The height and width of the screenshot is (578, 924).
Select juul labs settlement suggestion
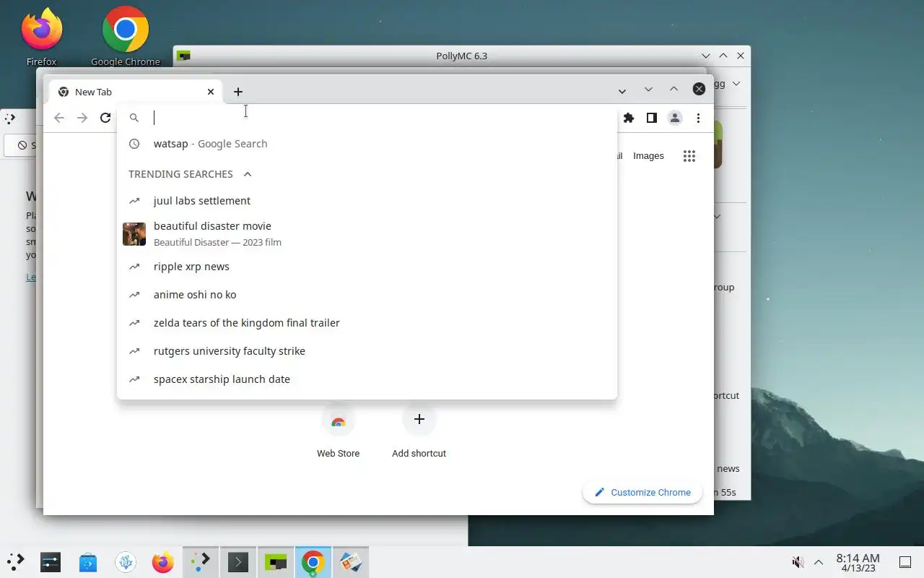pos(367,201)
